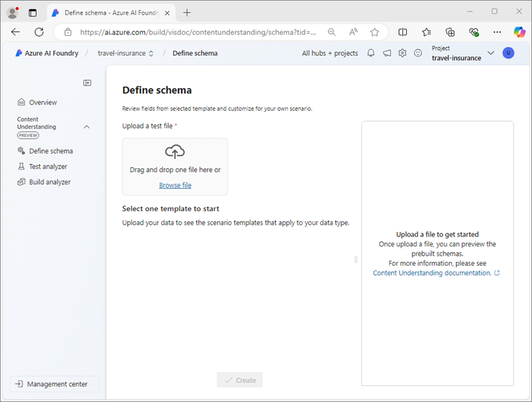
Task: Click Define schema breadcrumb
Action: [195, 53]
